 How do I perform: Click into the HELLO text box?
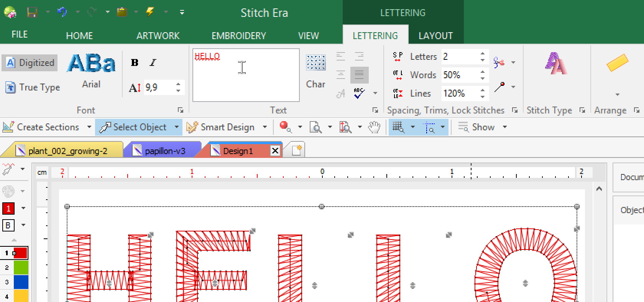(x=245, y=75)
